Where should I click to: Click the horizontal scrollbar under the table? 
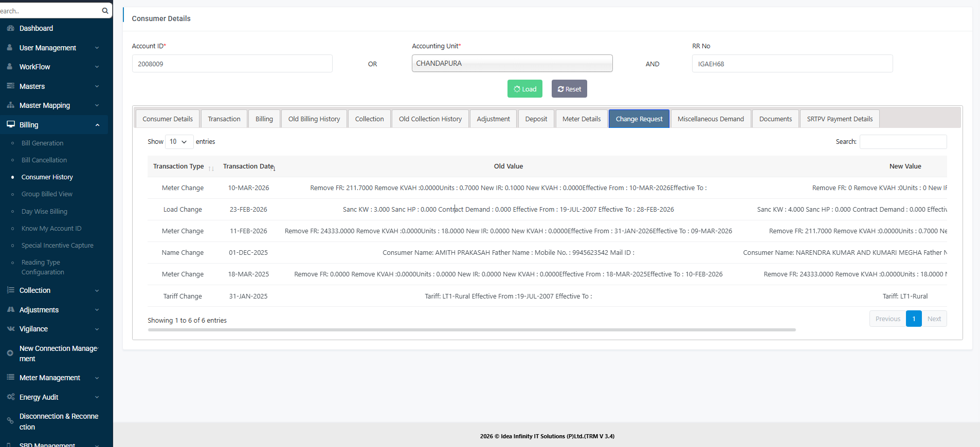pyautogui.click(x=472, y=330)
